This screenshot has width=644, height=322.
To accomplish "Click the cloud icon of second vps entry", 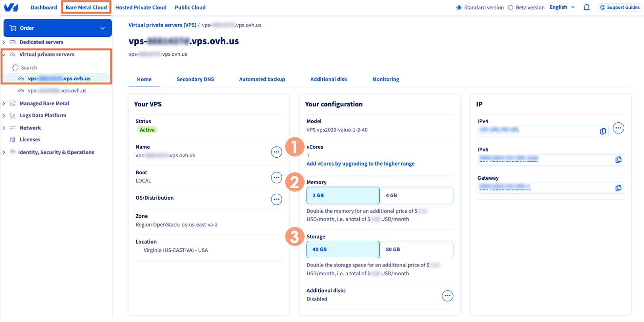I will click(21, 91).
